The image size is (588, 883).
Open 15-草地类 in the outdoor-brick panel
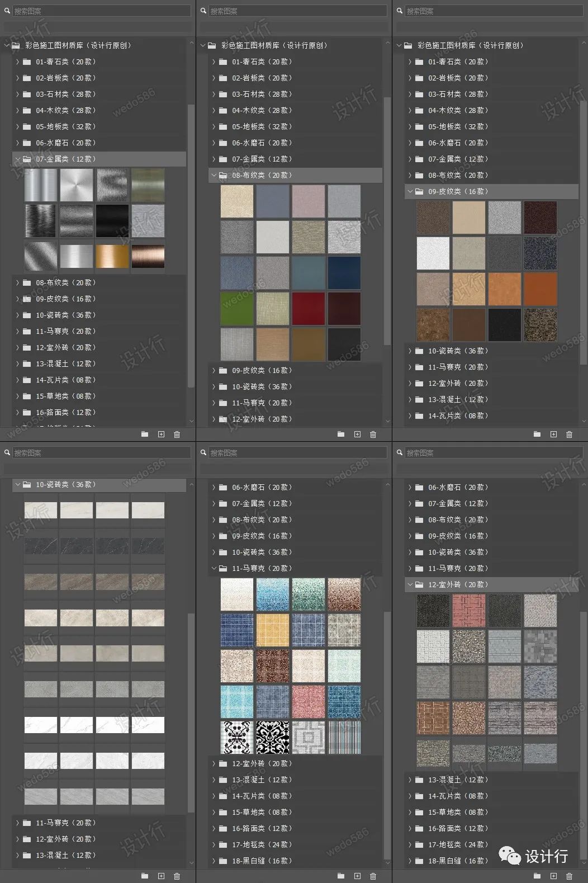click(491, 812)
